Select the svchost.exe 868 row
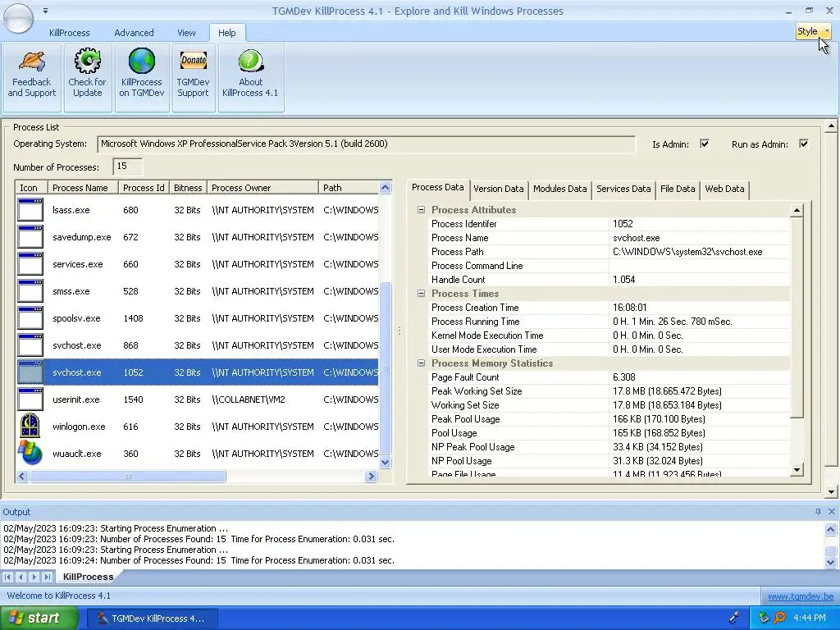The image size is (840, 630). coord(197,345)
